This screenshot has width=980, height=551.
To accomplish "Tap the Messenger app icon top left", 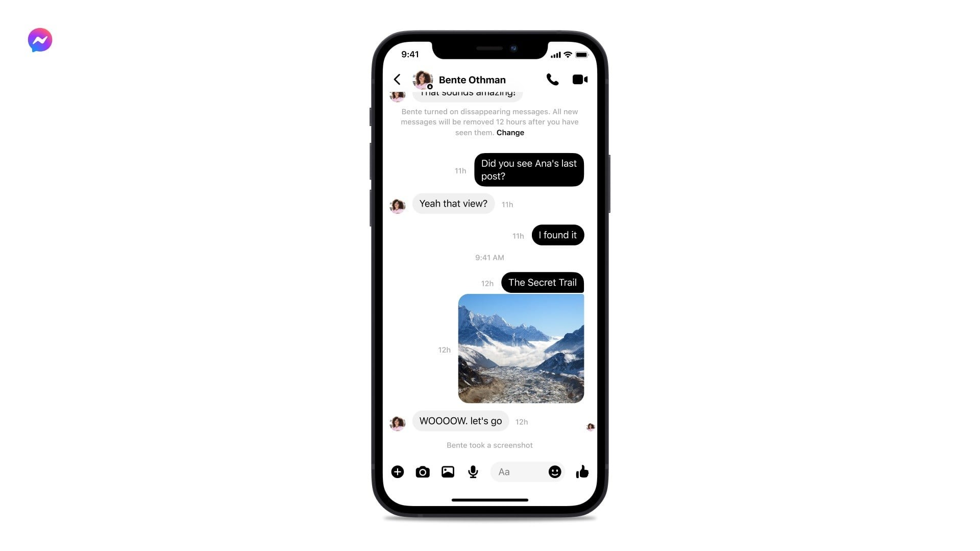I will click(x=39, y=40).
